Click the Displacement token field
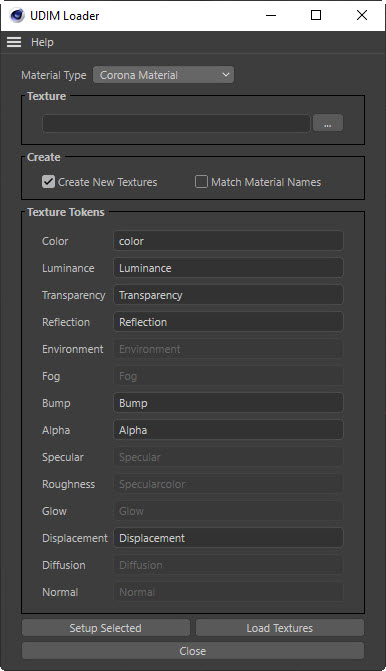The image size is (386, 671). tap(228, 538)
